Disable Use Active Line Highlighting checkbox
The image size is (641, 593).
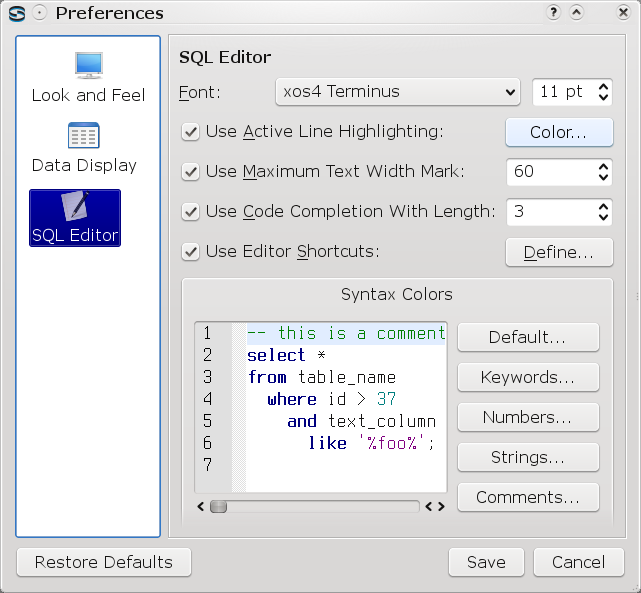[x=190, y=132]
